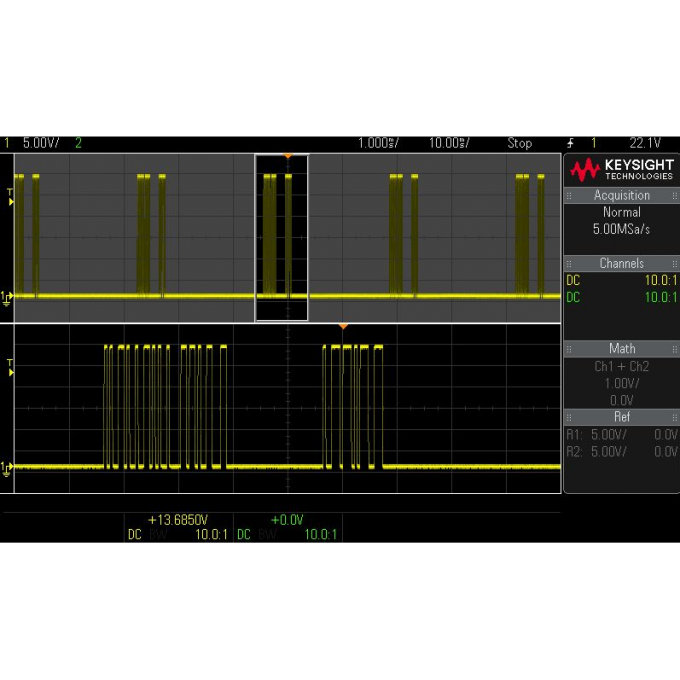Viewport: 680px width, 680px height.
Task: Click the right grip icon of Channels header
Action: (x=674, y=264)
